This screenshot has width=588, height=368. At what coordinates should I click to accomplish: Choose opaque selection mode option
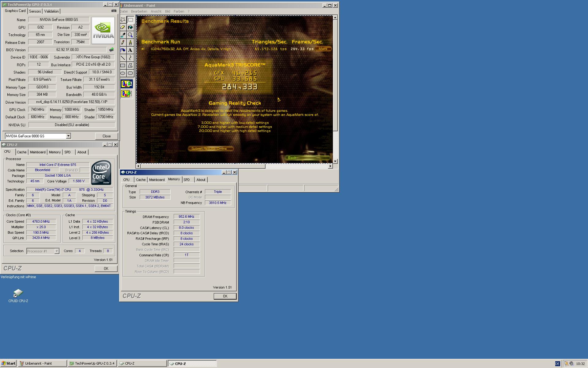coord(127,84)
